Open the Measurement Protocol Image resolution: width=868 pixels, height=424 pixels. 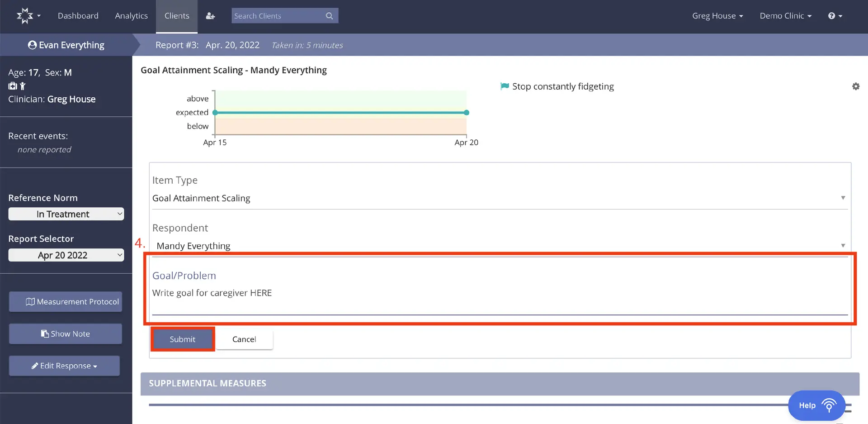pos(65,301)
